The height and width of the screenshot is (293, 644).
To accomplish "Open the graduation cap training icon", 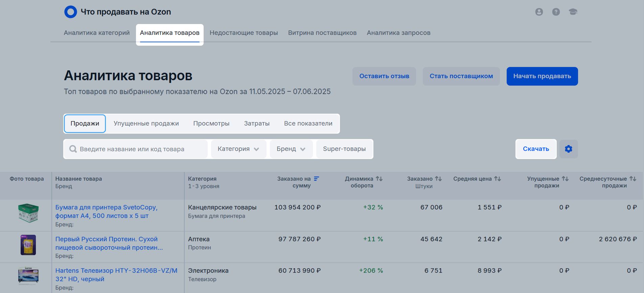I will pos(573,12).
